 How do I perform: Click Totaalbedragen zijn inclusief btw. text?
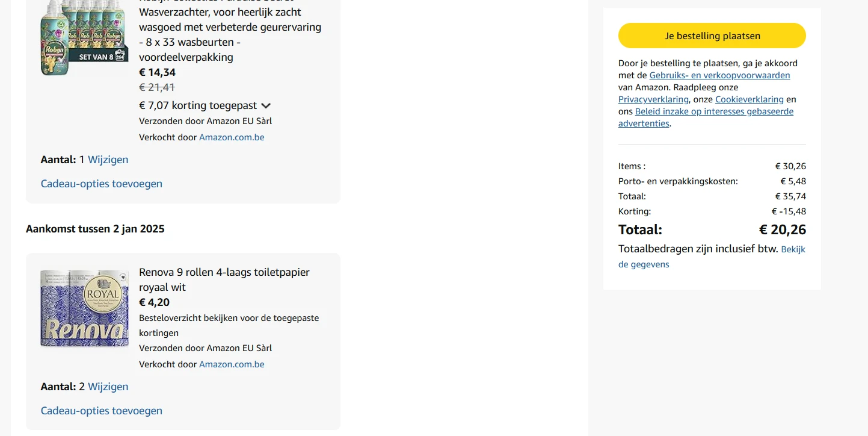pos(698,249)
